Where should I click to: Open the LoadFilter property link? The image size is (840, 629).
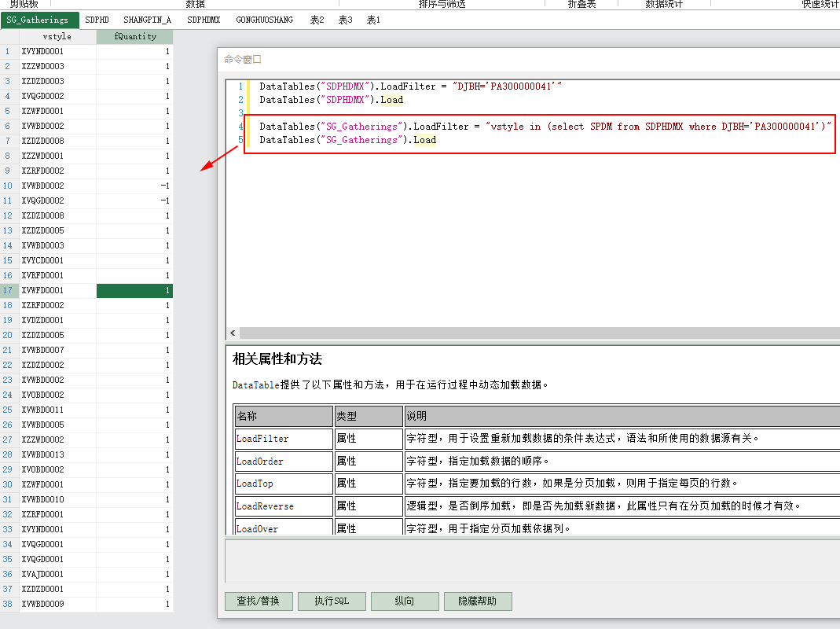click(x=262, y=439)
